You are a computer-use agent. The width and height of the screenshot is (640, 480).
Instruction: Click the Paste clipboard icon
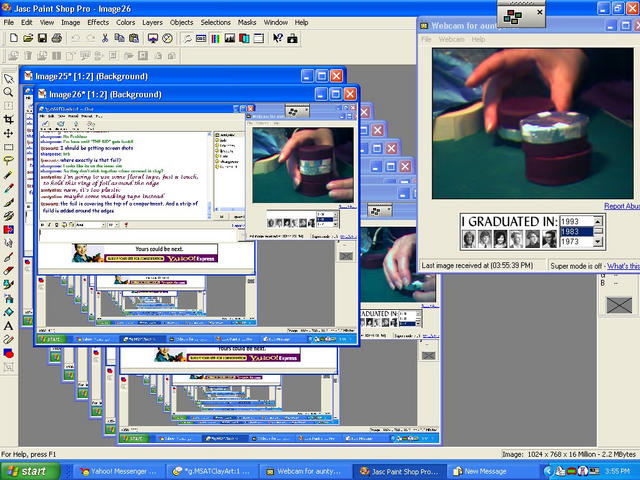[133, 38]
